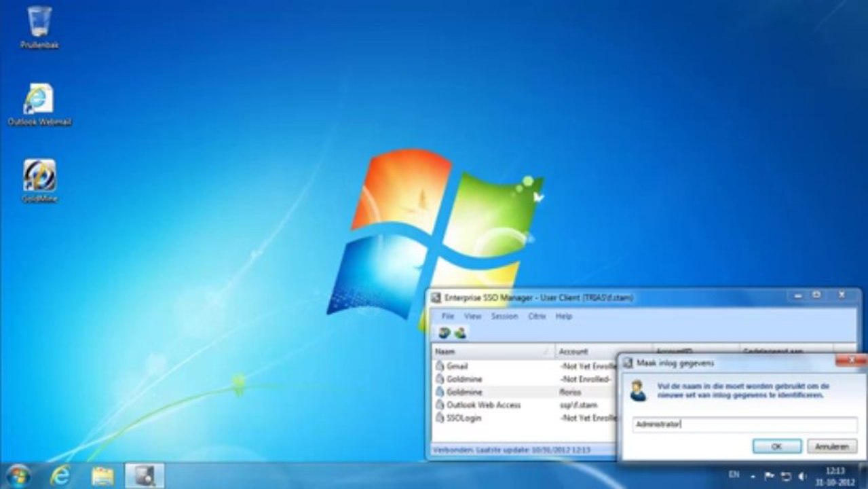The height and width of the screenshot is (489, 868).
Task: Open the Prullenbak recycle bin icon
Action: tap(39, 27)
